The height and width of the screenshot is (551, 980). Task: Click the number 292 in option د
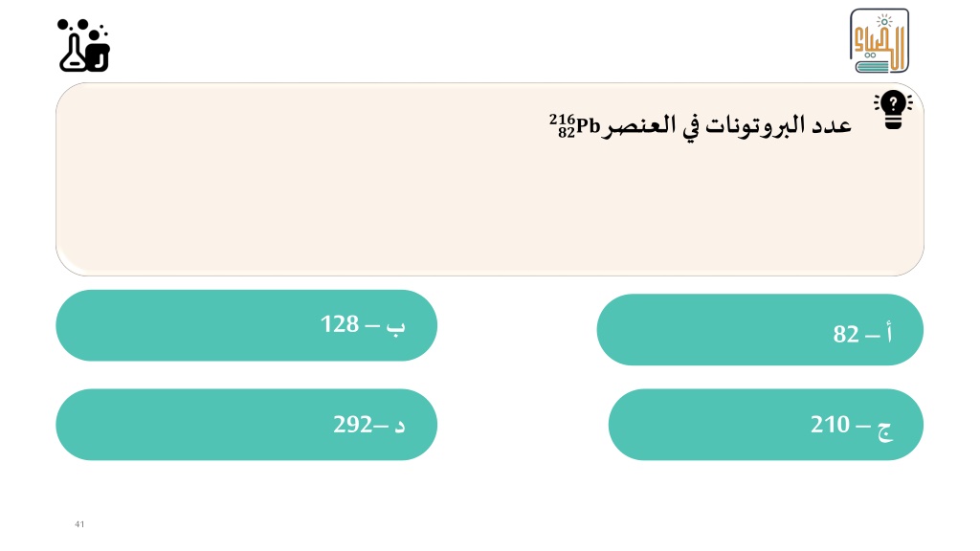coord(352,425)
